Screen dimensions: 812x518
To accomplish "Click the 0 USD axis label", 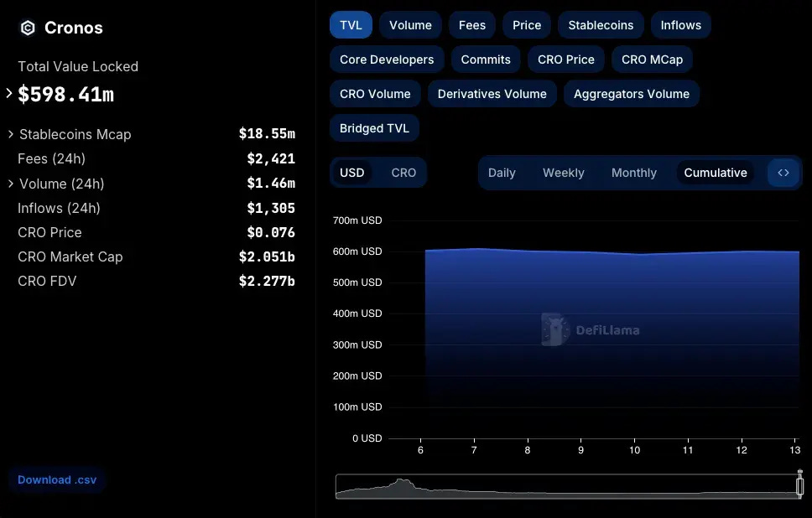I will pyautogui.click(x=367, y=438).
